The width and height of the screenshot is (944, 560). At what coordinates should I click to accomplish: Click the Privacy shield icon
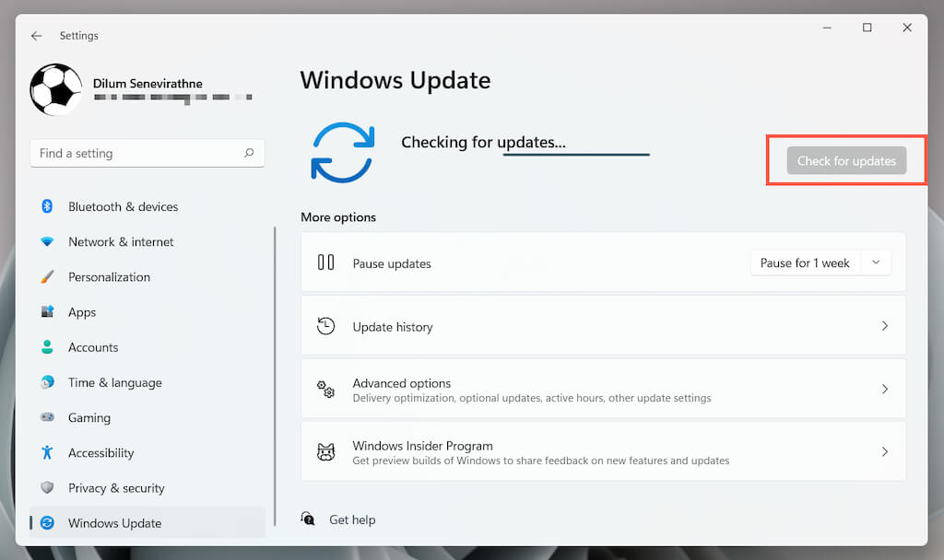tap(47, 487)
